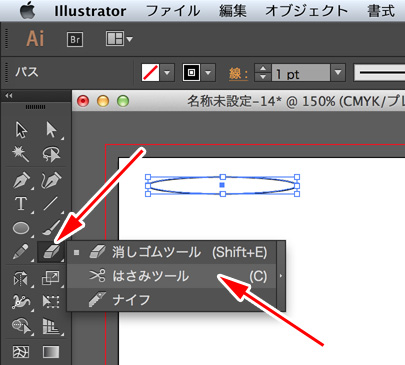The width and height of the screenshot is (405, 365).
Task: Collapse the tools panel with double arrows
Action: pyautogui.click(x=9, y=96)
